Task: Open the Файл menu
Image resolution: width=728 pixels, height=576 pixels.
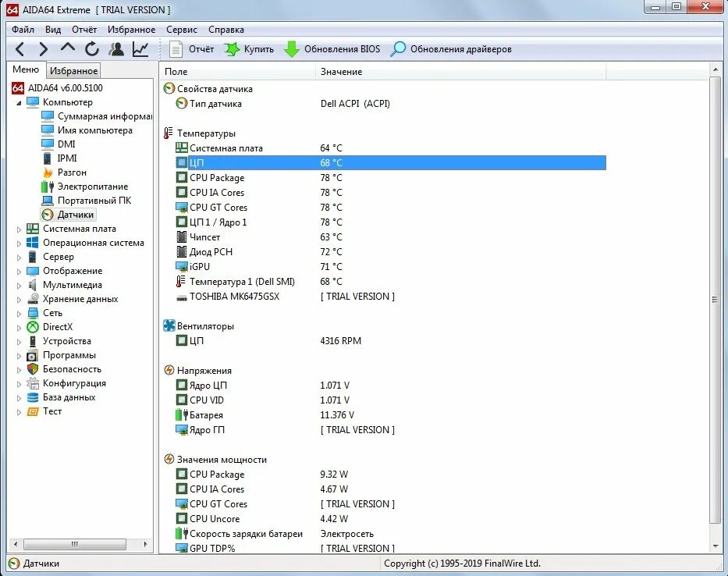Action: coord(23,29)
